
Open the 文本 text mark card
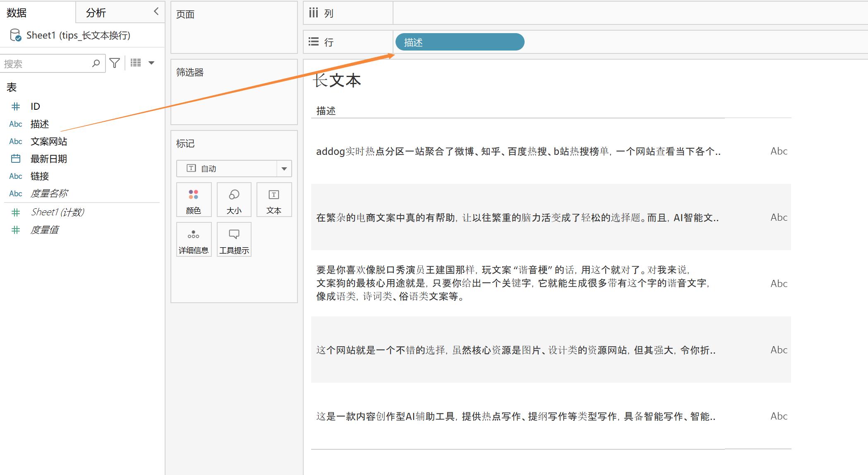pyautogui.click(x=274, y=200)
